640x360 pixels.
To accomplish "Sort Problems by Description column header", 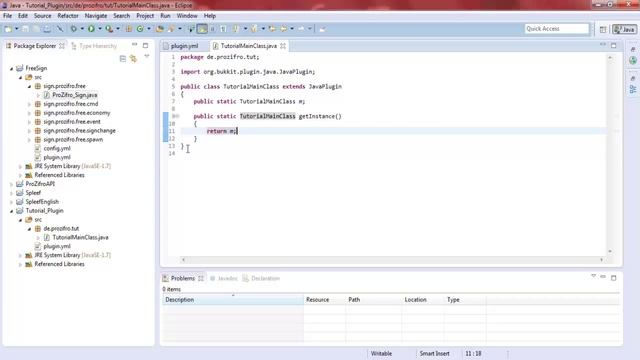I will (x=233, y=300).
